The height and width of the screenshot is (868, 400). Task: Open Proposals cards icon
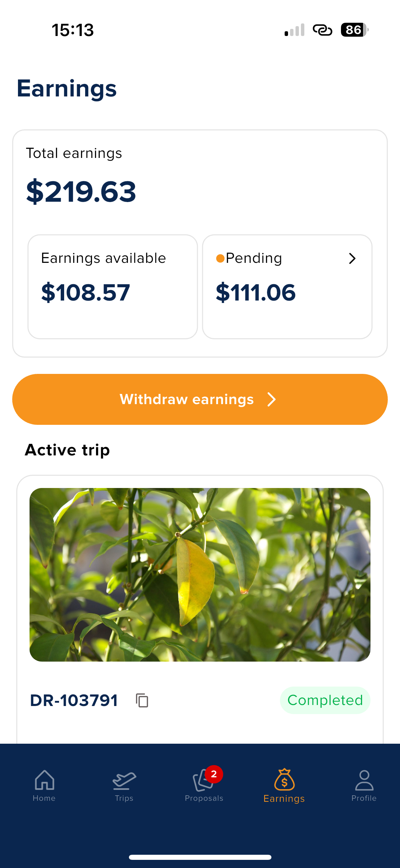(x=202, y=780)
